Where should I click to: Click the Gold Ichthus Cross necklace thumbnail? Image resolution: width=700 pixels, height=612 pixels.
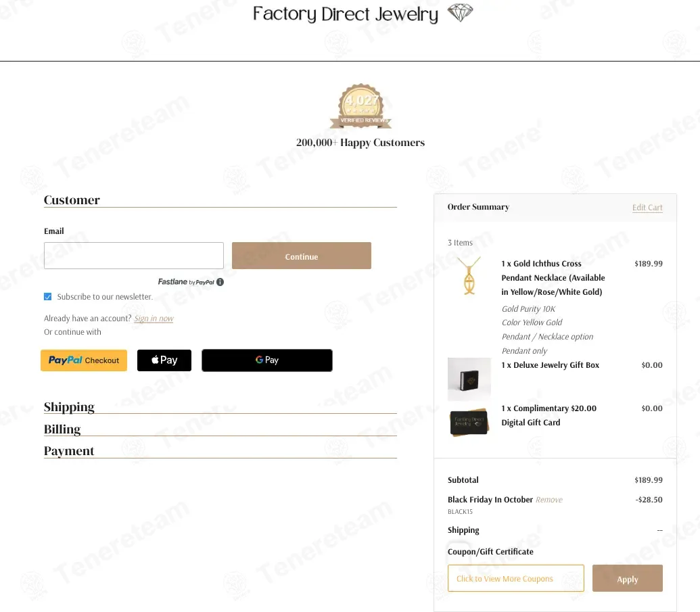[469, 276]
